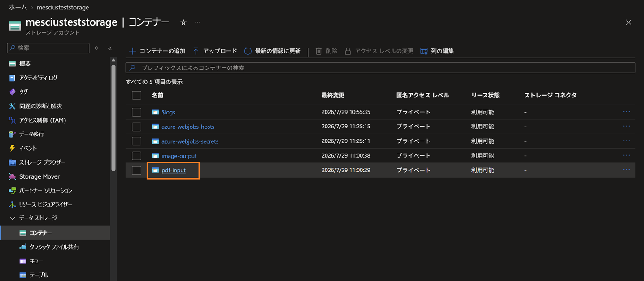Click the image-output container icon
644x281 pixels.
coord(155,156)
